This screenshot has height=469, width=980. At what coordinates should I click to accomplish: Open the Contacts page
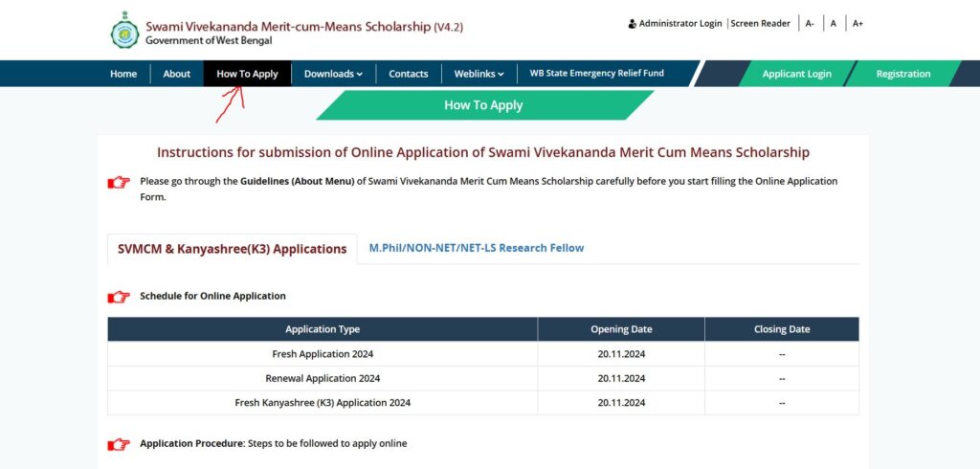(408, 74)
